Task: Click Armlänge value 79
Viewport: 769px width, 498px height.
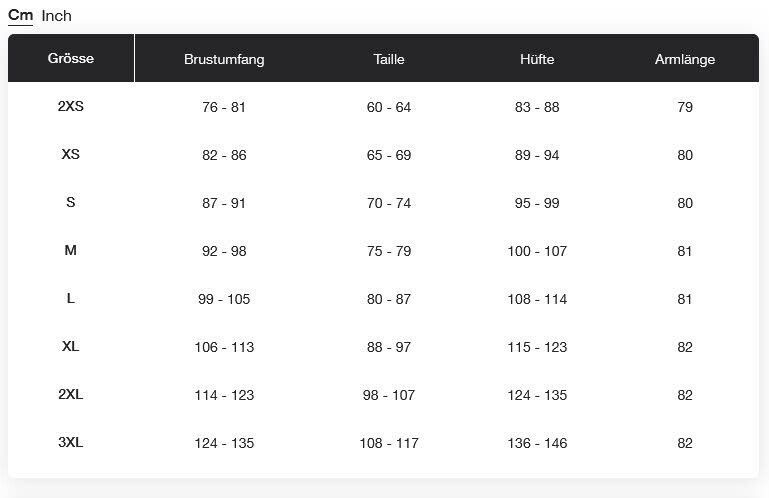Action: [685, 107]
